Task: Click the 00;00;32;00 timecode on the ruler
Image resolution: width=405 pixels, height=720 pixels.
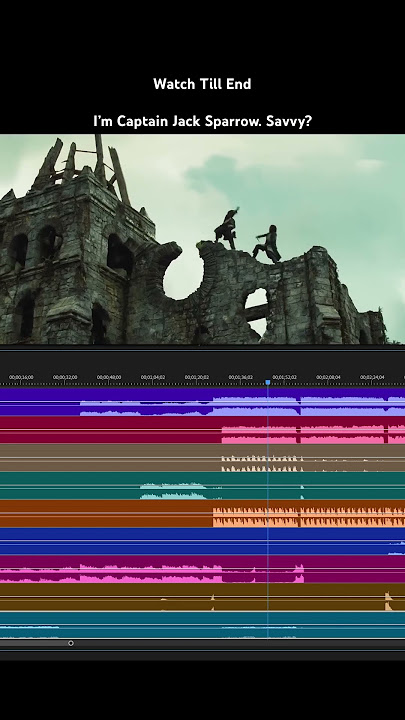Action: pyautogui.click(x=65, y=377)
